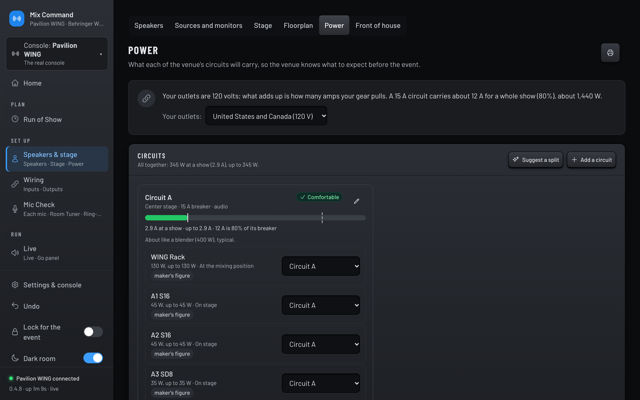The width and height of the screenshot is (640, 400).
Task: Click the 'All together: 345 W at a show' summary
Action: coord(198,165)
